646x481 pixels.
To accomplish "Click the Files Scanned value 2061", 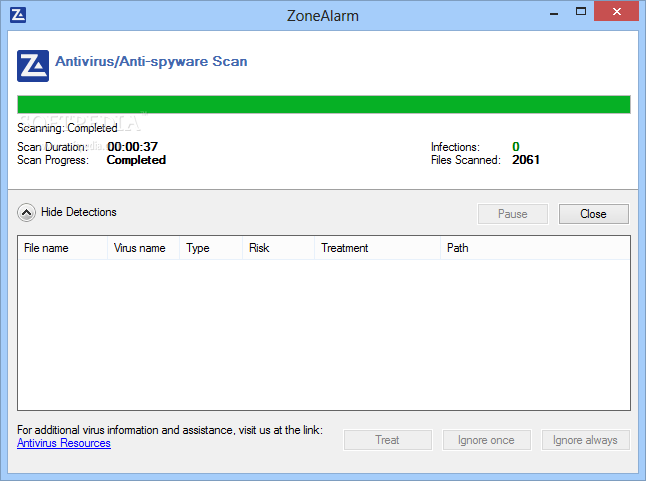I will pyautogui.click(x=526, y=160).
